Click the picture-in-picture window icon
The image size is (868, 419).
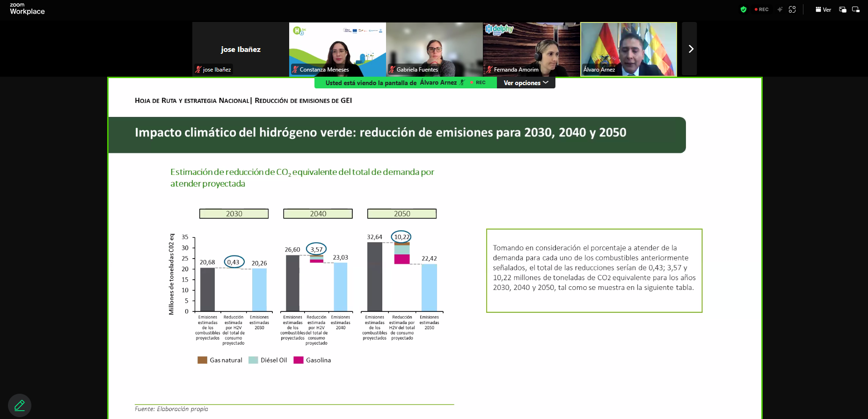click(x=843, y=9)
